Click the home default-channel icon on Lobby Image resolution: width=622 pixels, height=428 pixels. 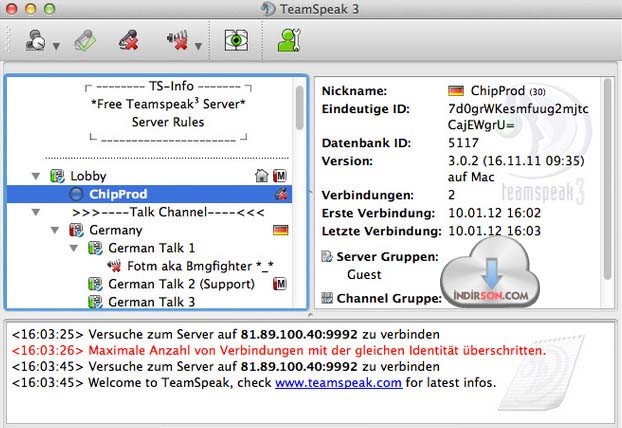point(261,175)
